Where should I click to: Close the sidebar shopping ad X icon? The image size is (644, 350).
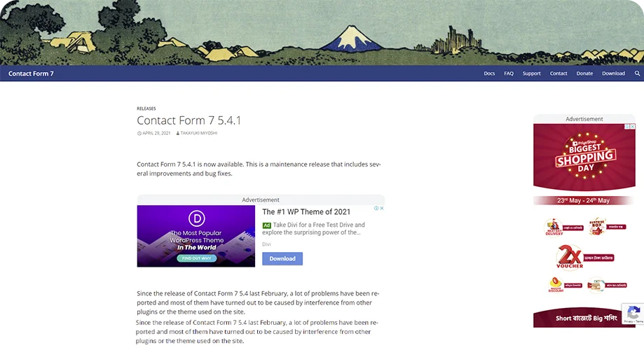tap(633, 127)
